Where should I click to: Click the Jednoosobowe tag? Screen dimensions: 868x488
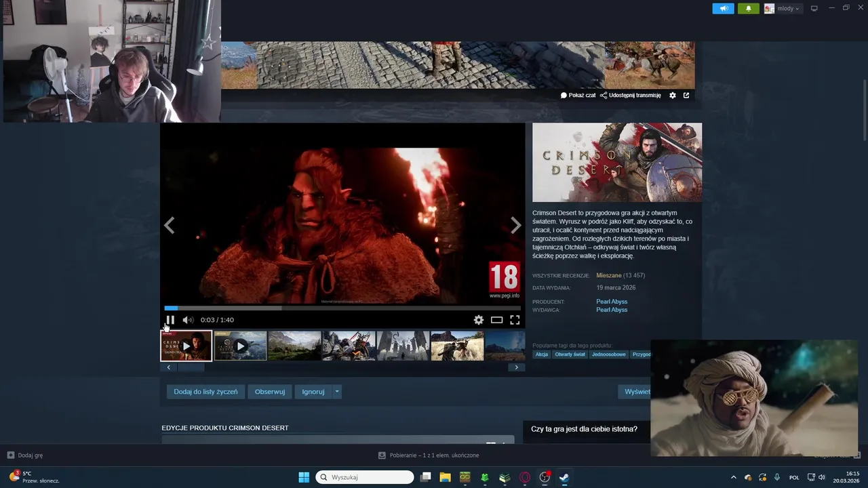click(609, 354)
